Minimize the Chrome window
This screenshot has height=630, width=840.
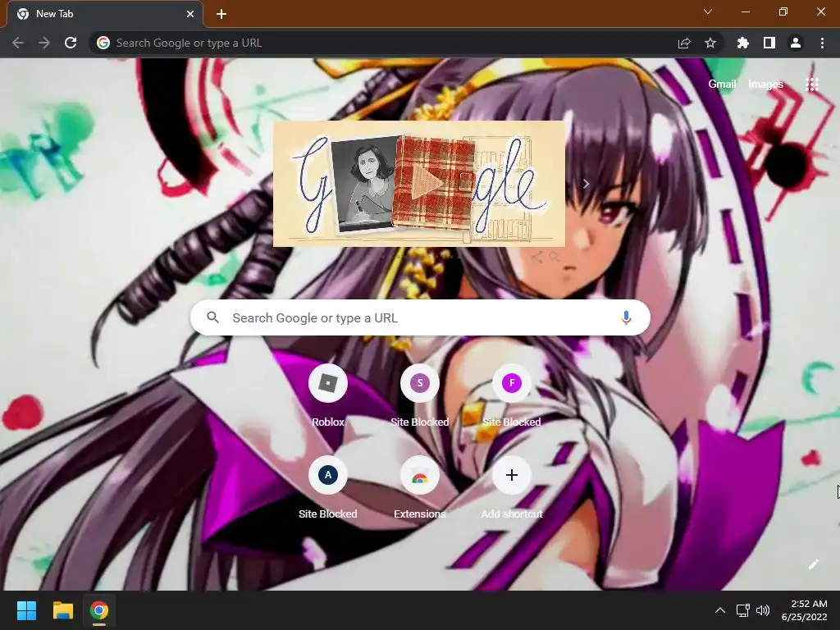point(745,11)
